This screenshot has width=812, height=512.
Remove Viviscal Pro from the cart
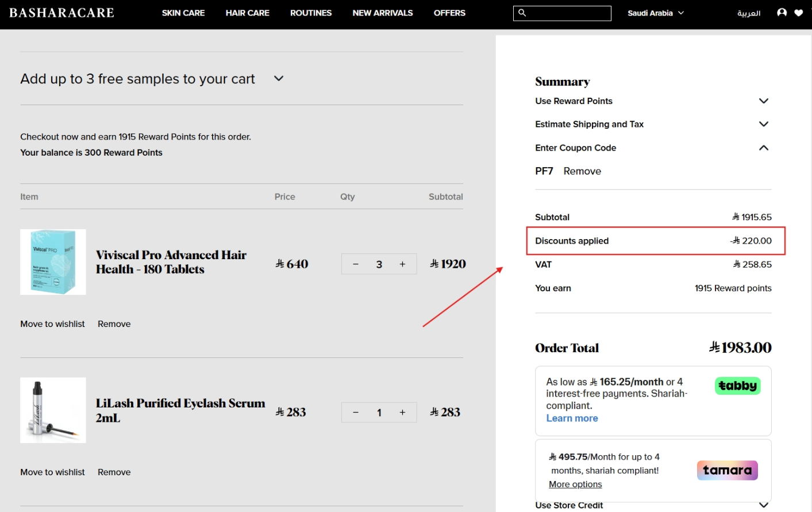click(114, 324)
